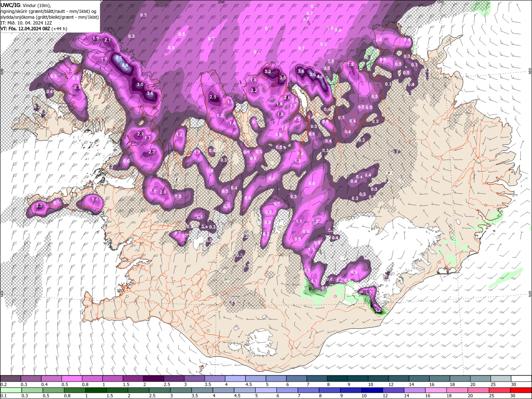The height and width of the screenshot is (399, 532).
Task: Click the 20W longitude label at the top edge
Action: (221, 2)
